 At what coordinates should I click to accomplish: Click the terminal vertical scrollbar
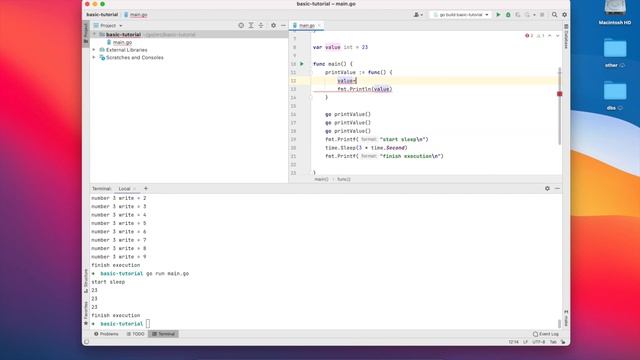(559, 324)
